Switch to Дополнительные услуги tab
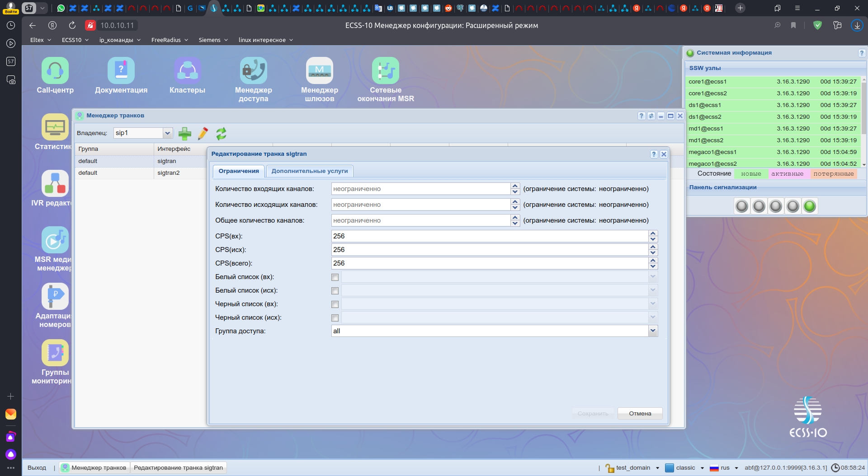The height and width of the screenshot is (476, 868). (310, 171)
